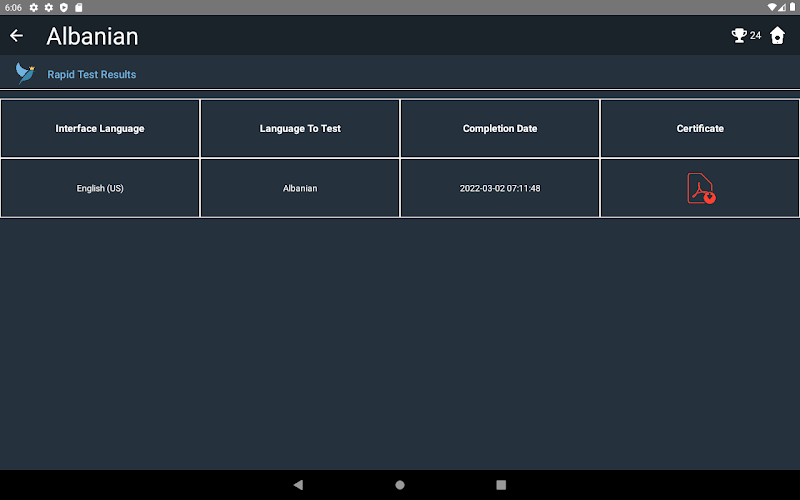Tap the back arrow beside Albanian

tap(16, 36)
